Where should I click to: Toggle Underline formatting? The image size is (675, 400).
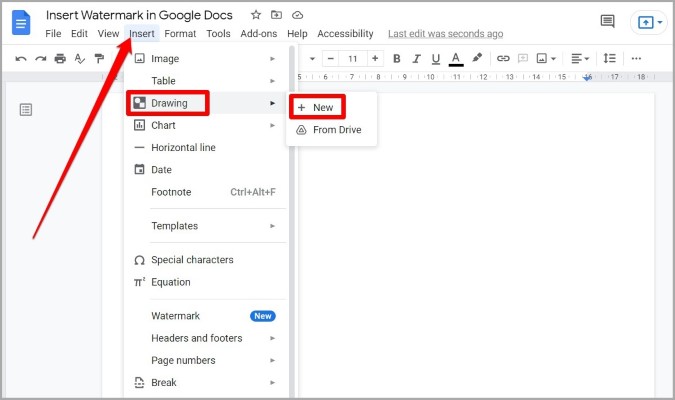(x=436, y=59)
